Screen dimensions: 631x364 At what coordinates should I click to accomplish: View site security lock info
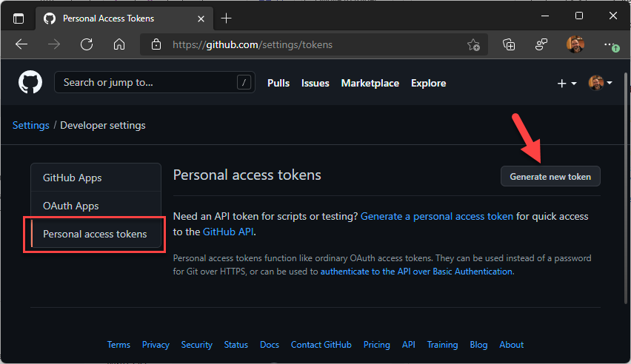pyautogui.click(x=156, y=44)
